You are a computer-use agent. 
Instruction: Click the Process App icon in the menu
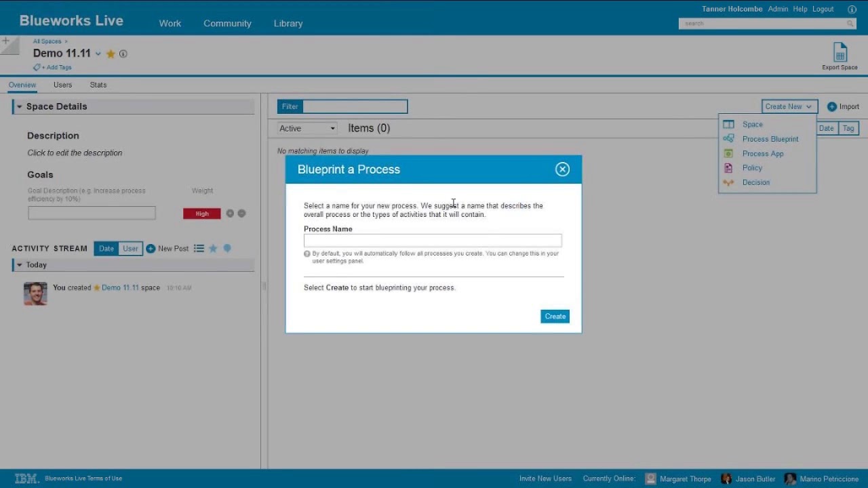click(728, 154)
